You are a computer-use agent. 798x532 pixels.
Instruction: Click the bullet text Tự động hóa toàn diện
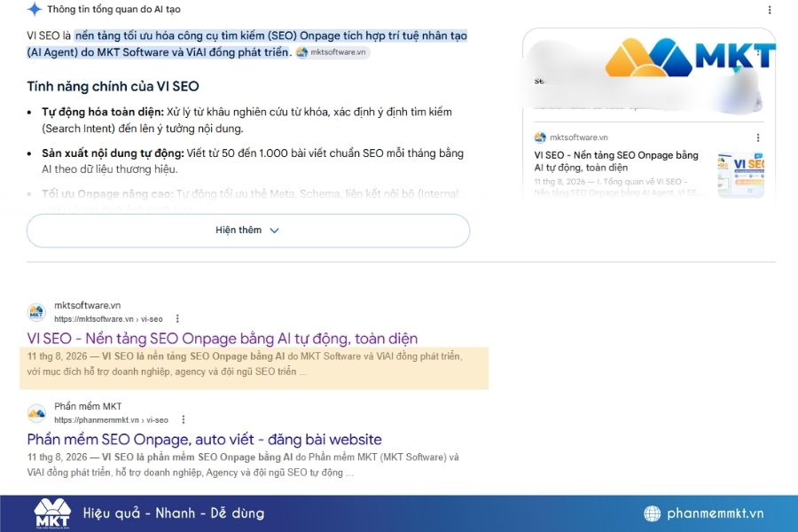point(103,112)
